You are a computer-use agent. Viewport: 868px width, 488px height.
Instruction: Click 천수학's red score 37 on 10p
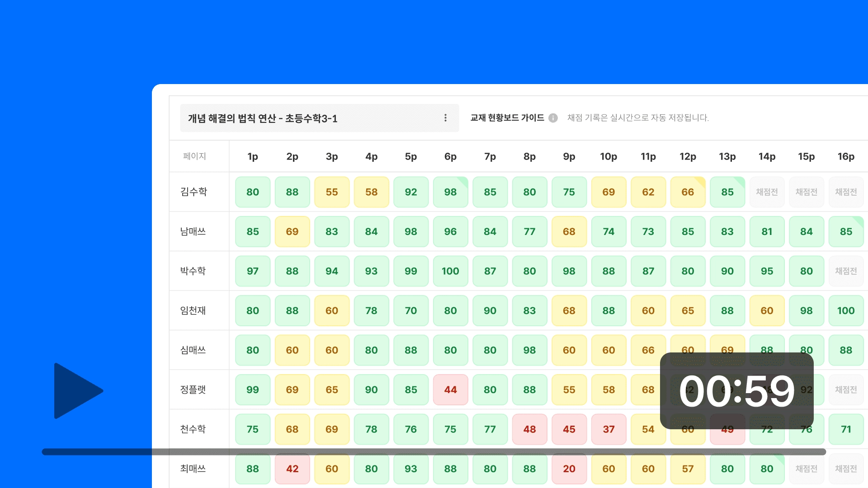(609, 429)
